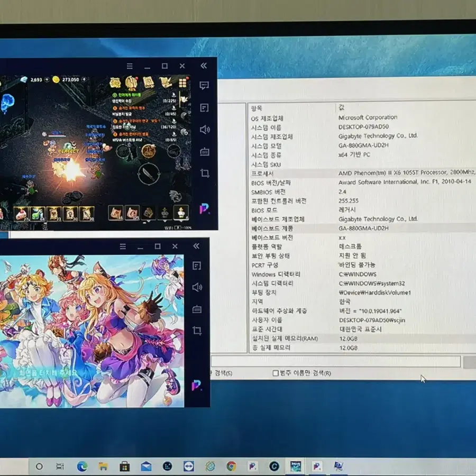This screenshot has width=476, height=476.
Task: Select the 프로세서 row in System Information
Action: pyautogui.click(x=363, y=173)
